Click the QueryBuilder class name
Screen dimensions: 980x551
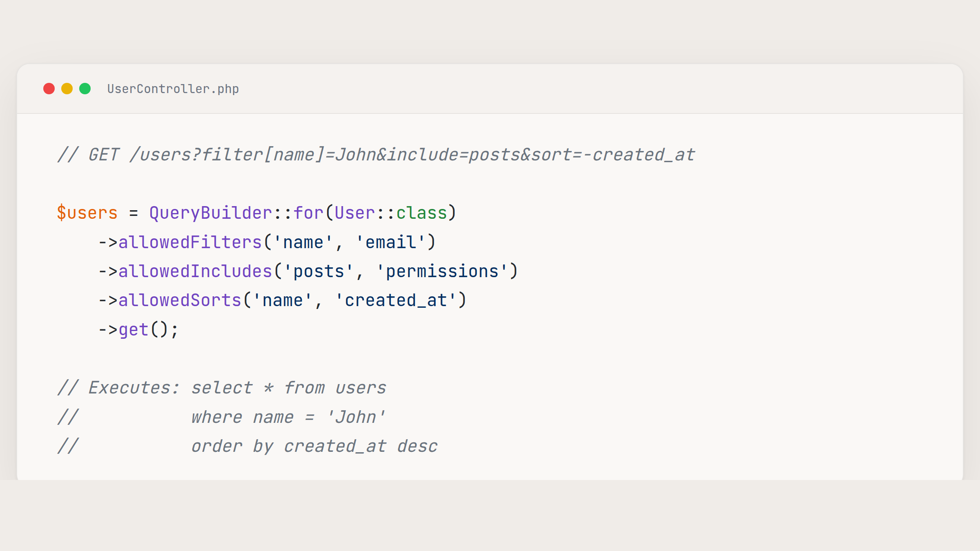(x=211, y=213)
